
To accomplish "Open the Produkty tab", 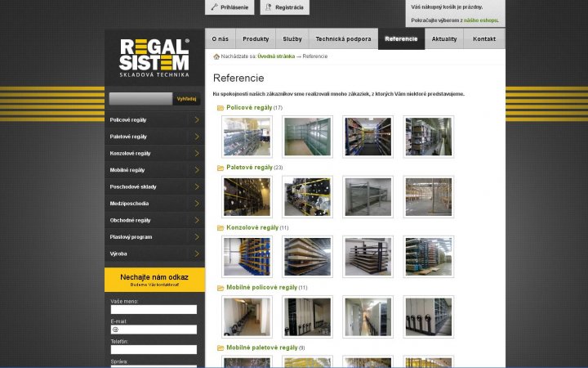I will (256, 38).
